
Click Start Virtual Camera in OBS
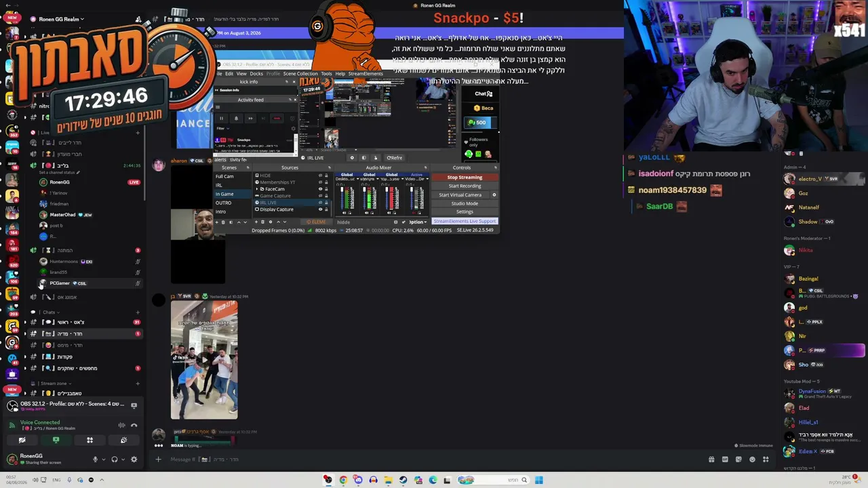[x=460, y=195]
